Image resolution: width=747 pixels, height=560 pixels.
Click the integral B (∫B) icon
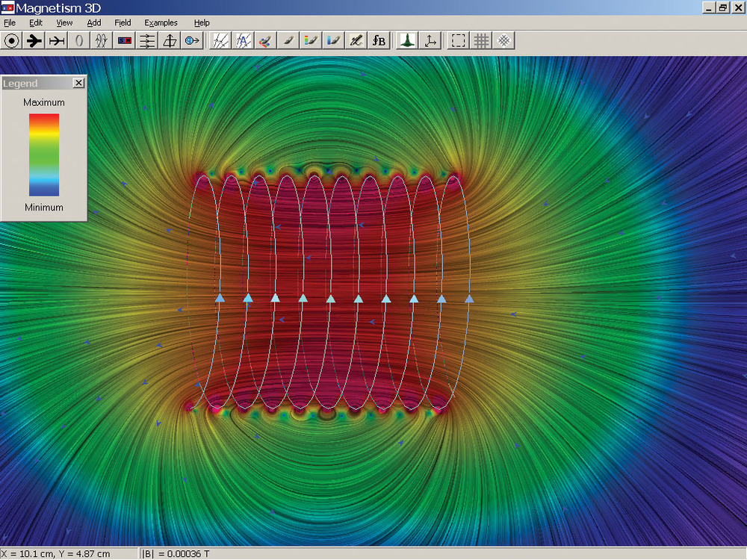379,41
